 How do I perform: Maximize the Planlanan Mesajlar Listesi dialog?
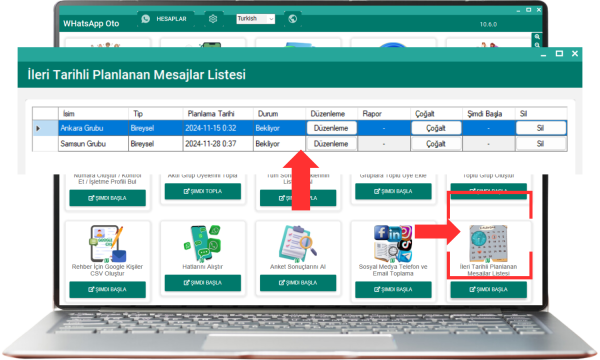pyautogui.click(x=559, y=54)
